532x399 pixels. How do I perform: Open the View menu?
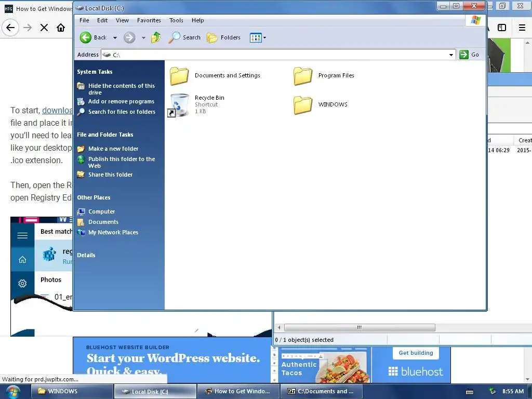[x=122, y=20]
